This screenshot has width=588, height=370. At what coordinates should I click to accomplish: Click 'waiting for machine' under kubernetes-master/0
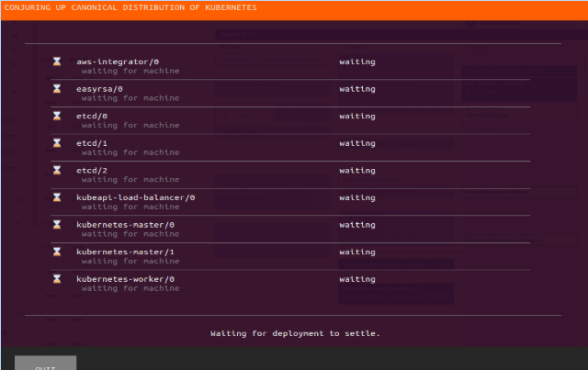(x=130, y=234)
